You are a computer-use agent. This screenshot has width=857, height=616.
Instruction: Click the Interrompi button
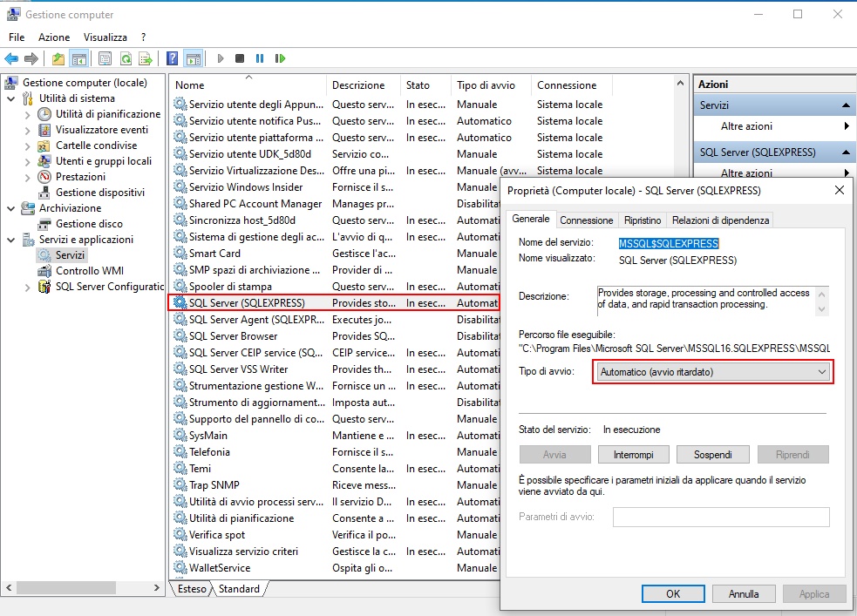click(634, 455)
